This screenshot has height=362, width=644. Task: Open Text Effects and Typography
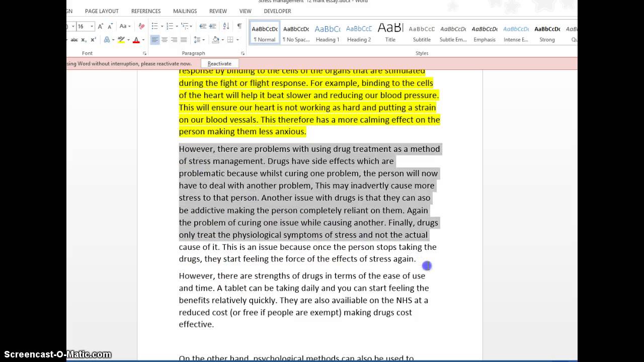pyautogui.click(x=107, y=40)
